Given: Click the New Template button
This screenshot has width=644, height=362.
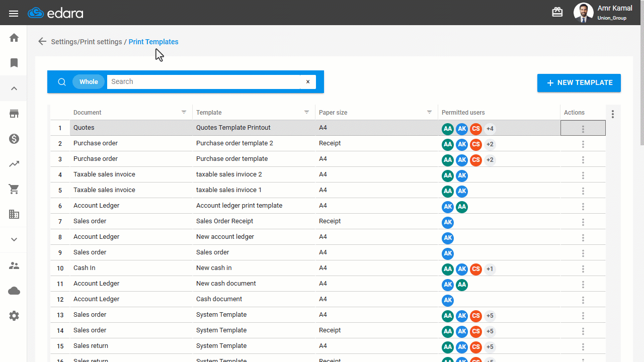Looking at the screenshot, I should coord(579,83).
